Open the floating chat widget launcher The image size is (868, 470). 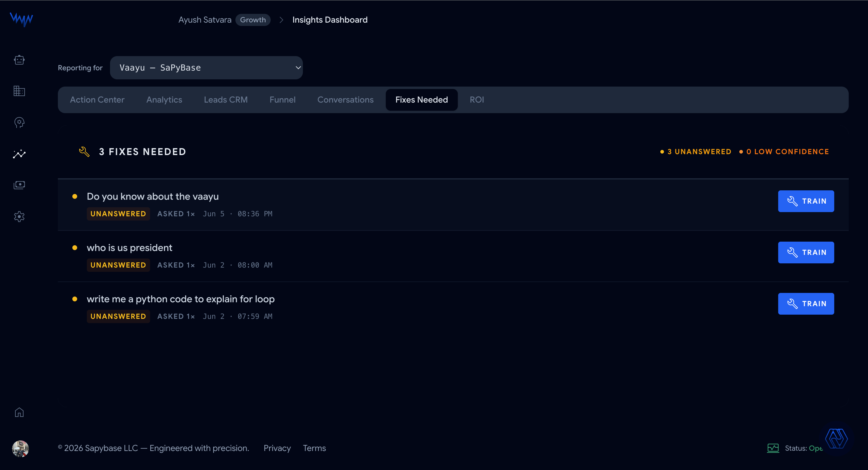pos(836,439)
